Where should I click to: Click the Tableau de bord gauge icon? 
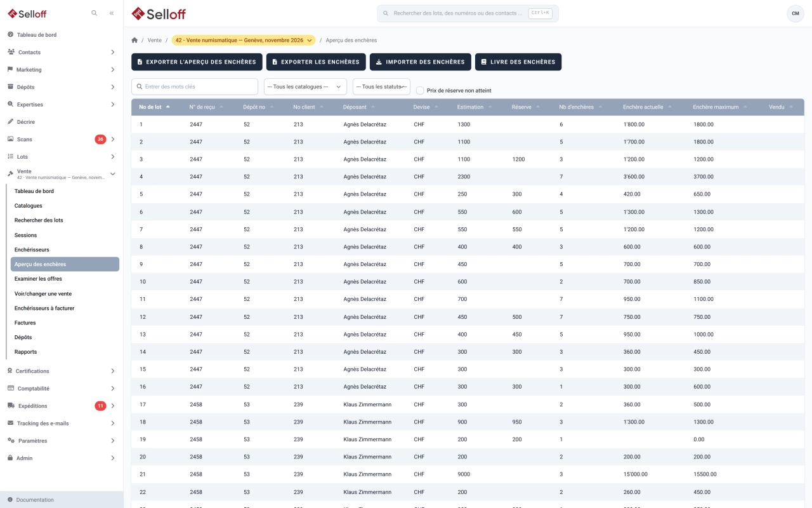tap(11, 35)
